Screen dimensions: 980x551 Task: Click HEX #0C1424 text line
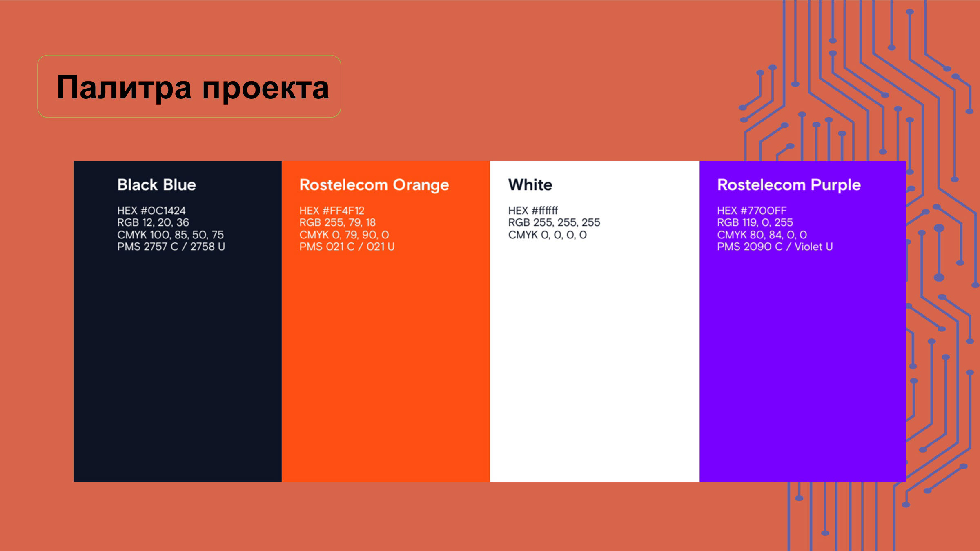pyautogui.click(x=151, y=211)
